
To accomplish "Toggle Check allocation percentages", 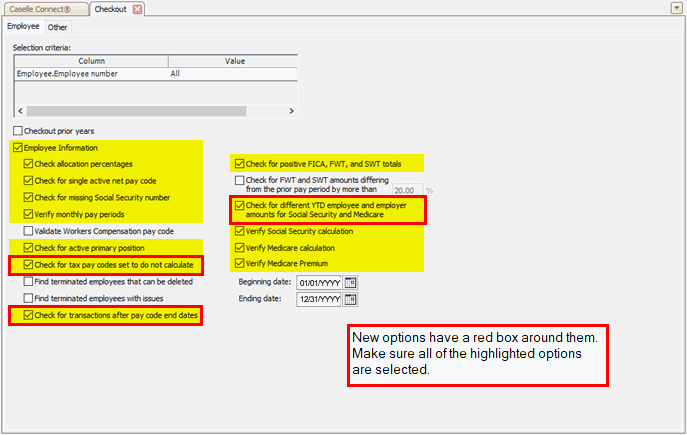I will (28, 164).
